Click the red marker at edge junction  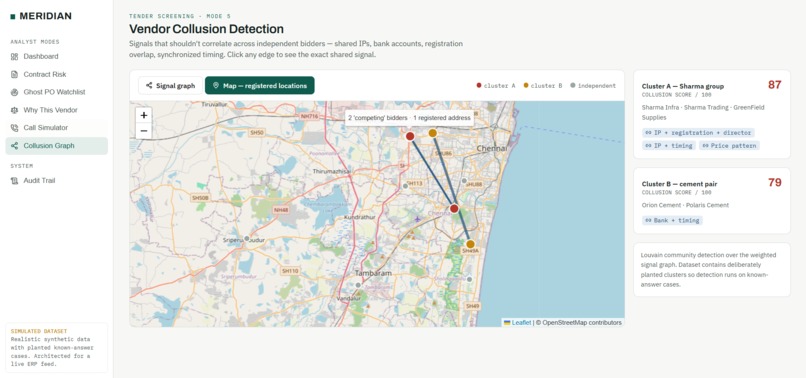pos(454,208)
